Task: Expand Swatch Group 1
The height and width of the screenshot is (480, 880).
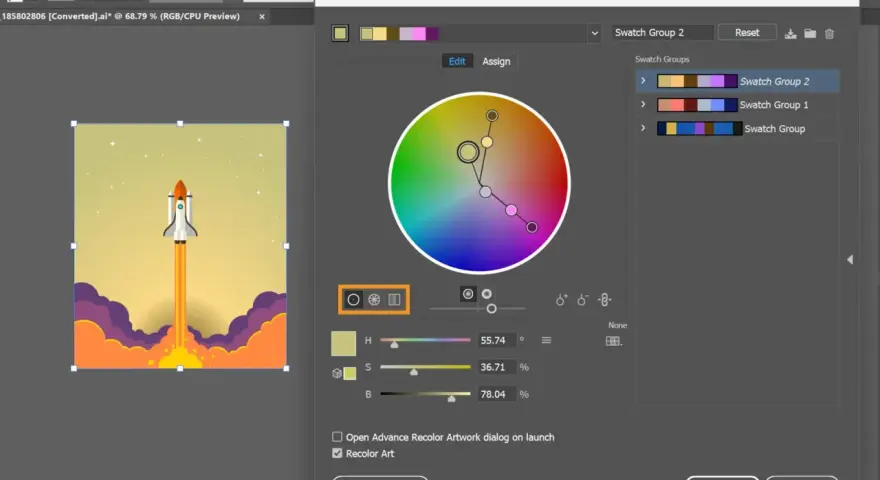Action: click(x=643, y=104)
